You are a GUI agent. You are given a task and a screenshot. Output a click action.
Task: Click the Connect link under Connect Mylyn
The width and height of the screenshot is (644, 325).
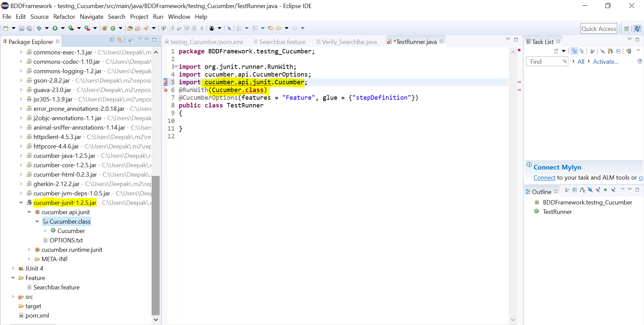pos(544,178)
